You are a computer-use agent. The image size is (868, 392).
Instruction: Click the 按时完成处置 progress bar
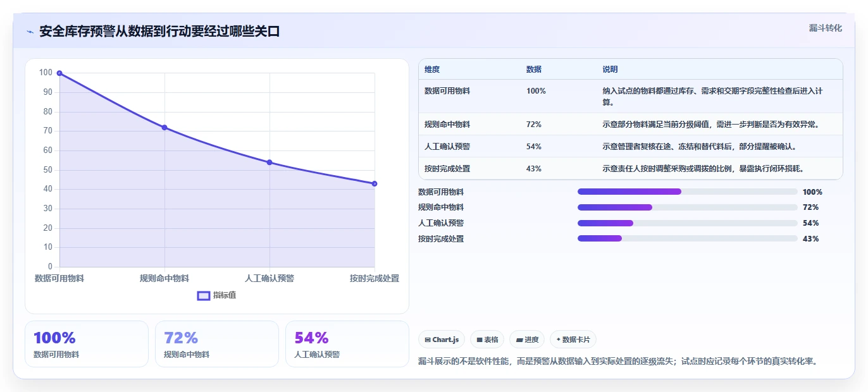tap(688, 238)
